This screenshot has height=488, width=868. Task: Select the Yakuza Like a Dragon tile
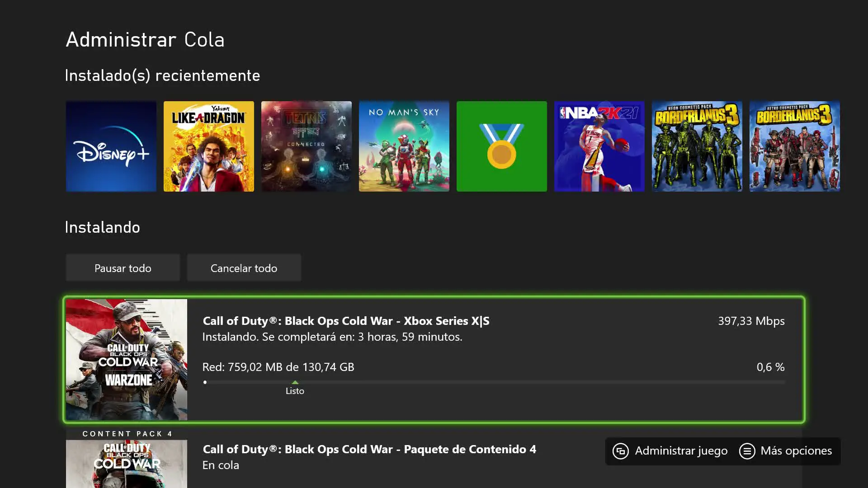(x=209, y=146)
